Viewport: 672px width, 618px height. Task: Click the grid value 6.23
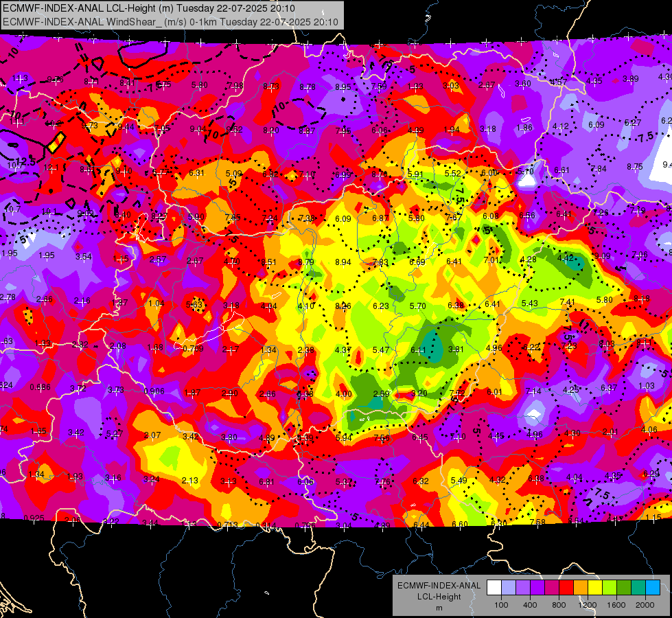tap(380, 306)
